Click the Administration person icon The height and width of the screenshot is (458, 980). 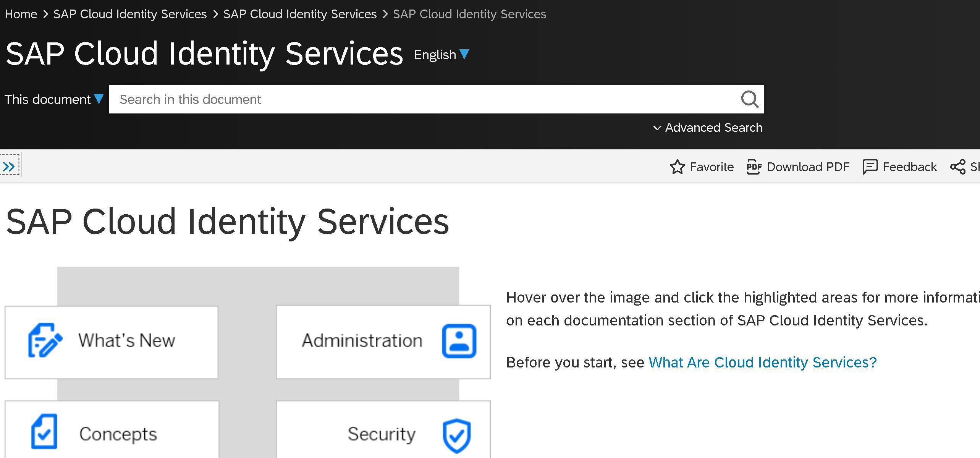coord(459,341)
